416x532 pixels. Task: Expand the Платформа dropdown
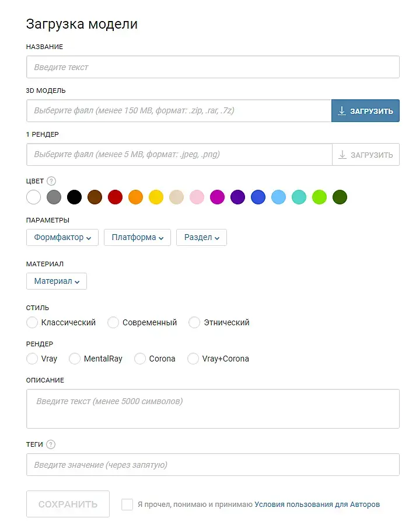click(x=137, y=238)
